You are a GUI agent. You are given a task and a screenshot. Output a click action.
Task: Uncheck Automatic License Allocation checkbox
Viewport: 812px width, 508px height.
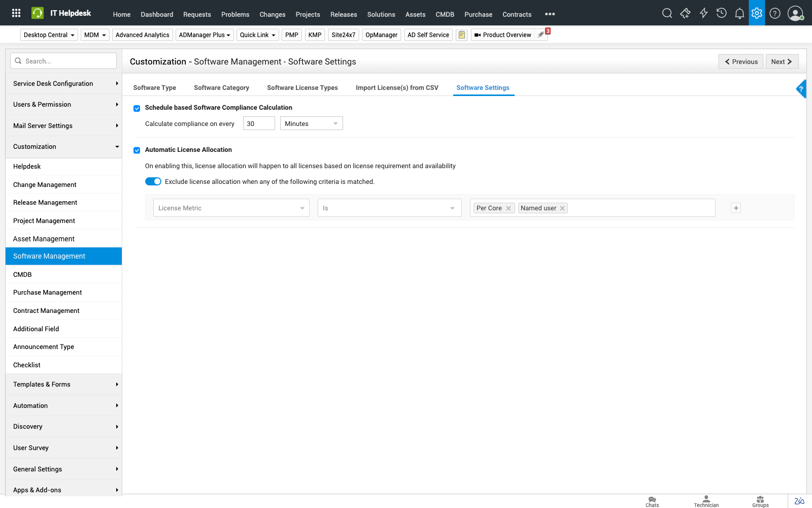coord(137,150)
